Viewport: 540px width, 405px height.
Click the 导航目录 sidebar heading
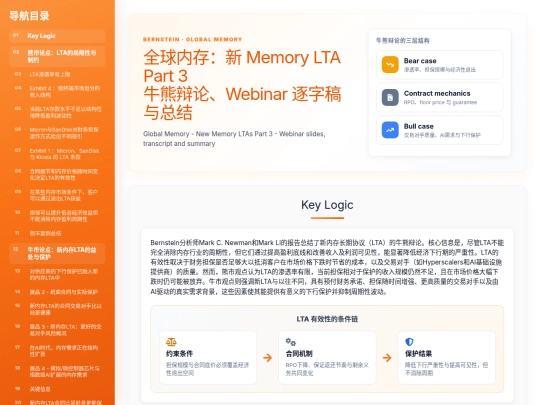(x=29, y=16)
